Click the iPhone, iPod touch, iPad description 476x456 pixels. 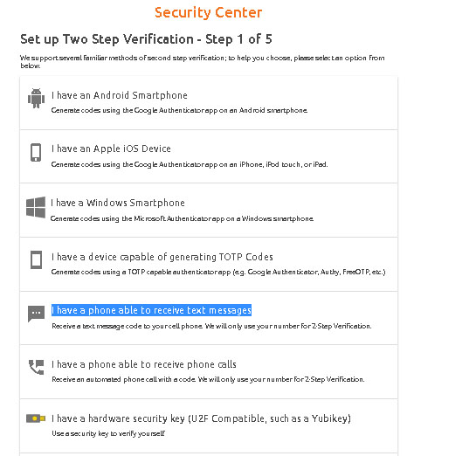pyautogui.click(x=190, y=164)
